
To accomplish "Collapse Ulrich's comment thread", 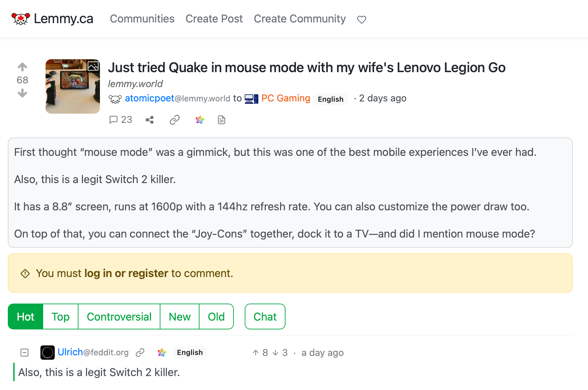I will tap(24, 353).
